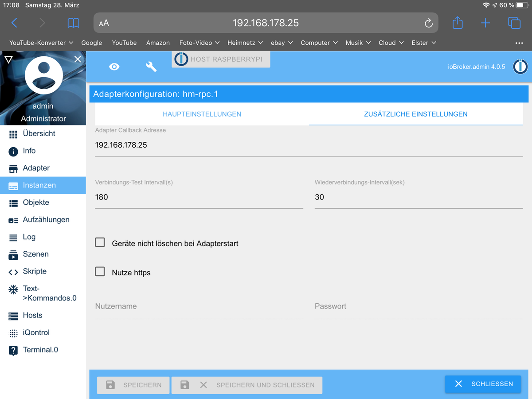Enable the Nutze https checkbox

[x=100, y=271]
